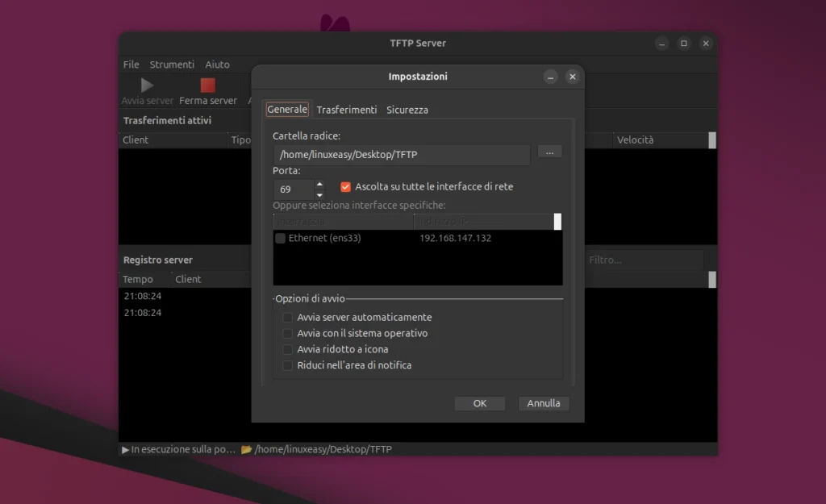Confirm settings with the OK button
The width and height of the screenshot is (826, 504).
[x=480, y=403]
